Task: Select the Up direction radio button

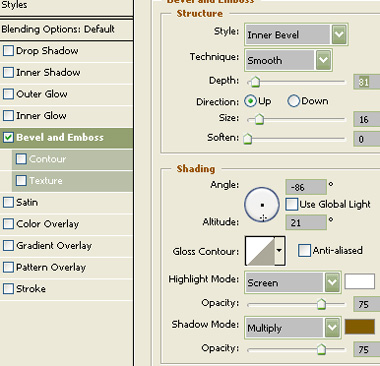Action: (x=250, y=101)
